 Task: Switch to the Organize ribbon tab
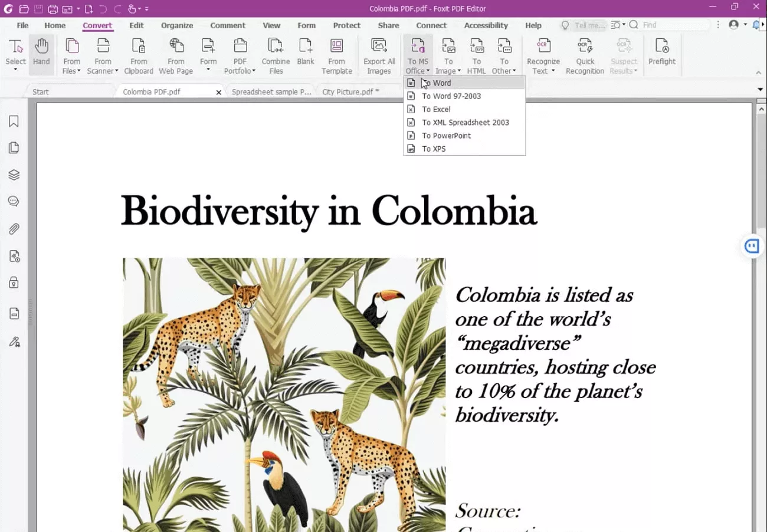177,25
